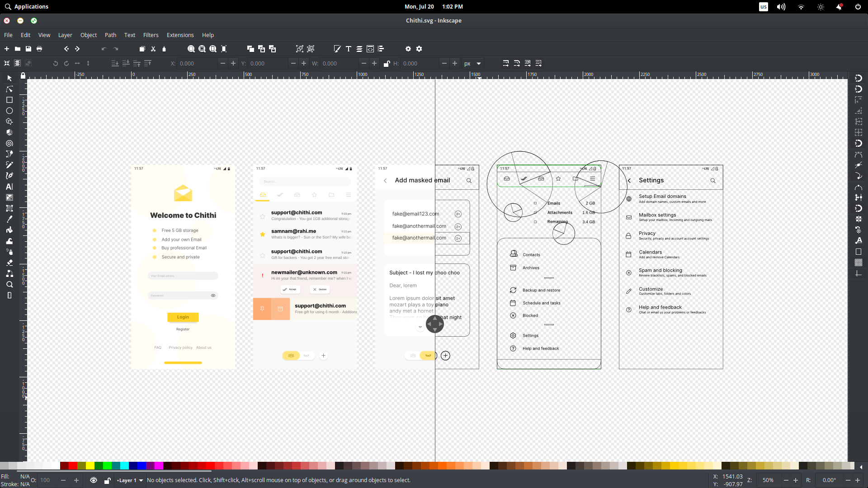Toggle the guides lock at ruler corner
868x488 pixels.
[23, 75]
